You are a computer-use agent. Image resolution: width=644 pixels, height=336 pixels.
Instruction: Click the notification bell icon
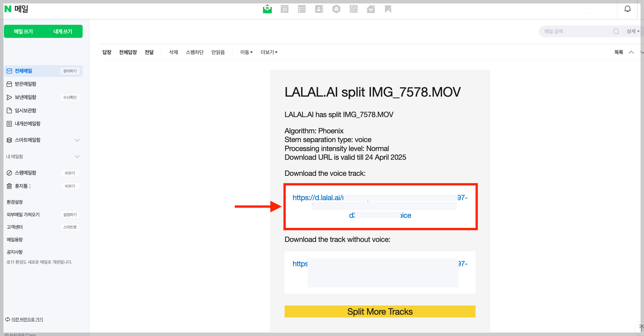(627, 9)
